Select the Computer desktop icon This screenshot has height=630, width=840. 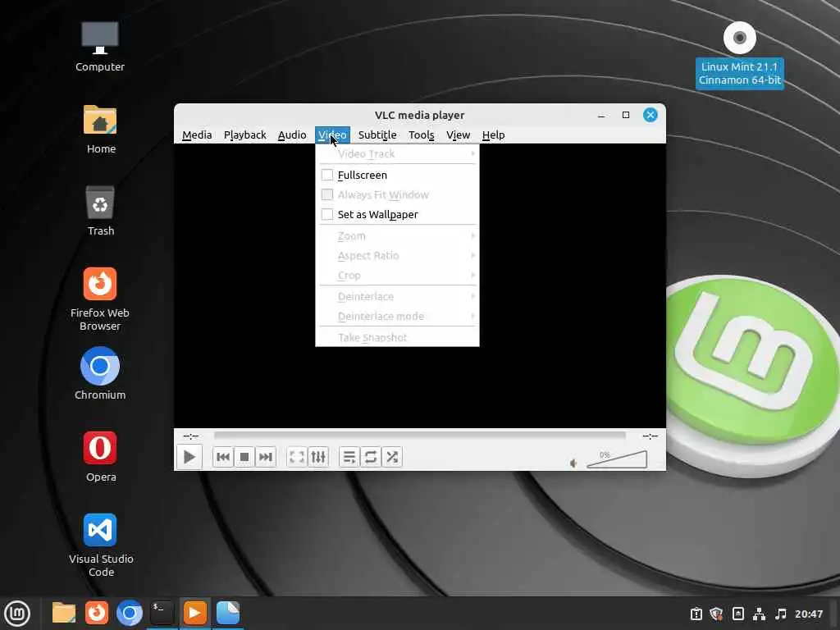point(99,47)
